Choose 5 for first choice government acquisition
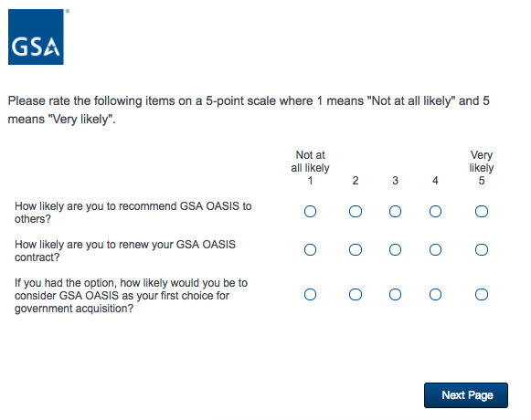Screen dimensions: 531x420 click(x=482, y=294)
